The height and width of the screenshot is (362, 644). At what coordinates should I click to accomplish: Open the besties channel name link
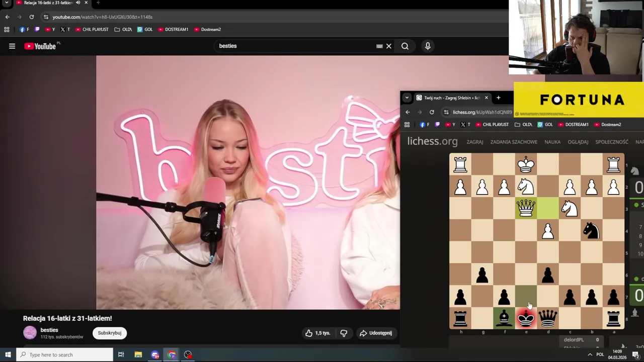pyautogui.click(x=49, y=330)
